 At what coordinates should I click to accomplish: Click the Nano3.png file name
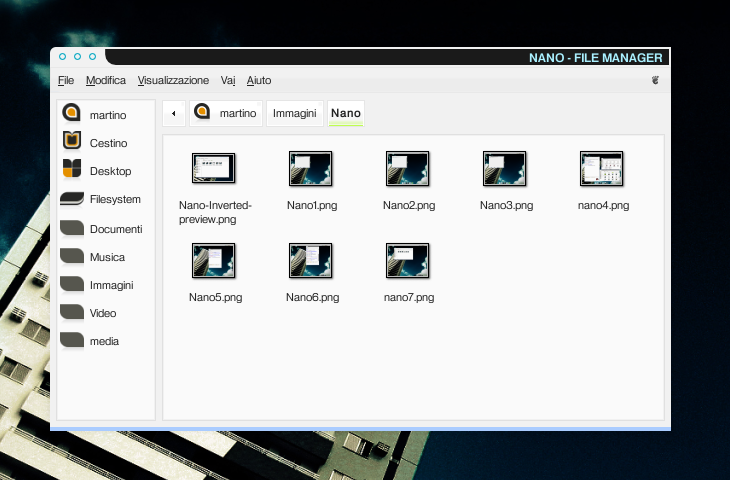(x=507, y=205)
